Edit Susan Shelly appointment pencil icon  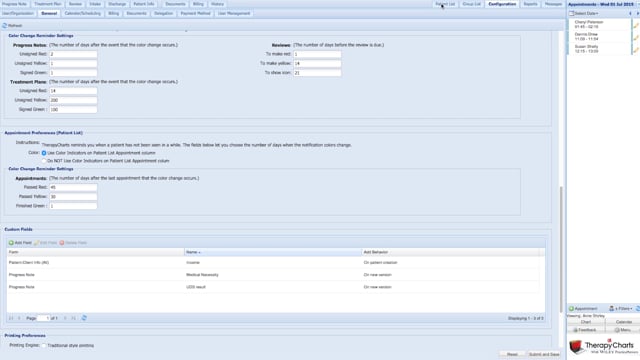coord(636,50)
